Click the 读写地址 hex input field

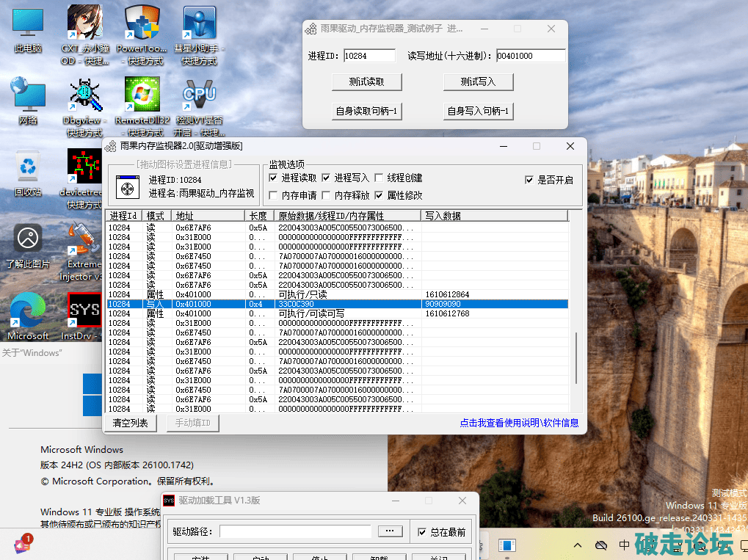click(530, 56)
